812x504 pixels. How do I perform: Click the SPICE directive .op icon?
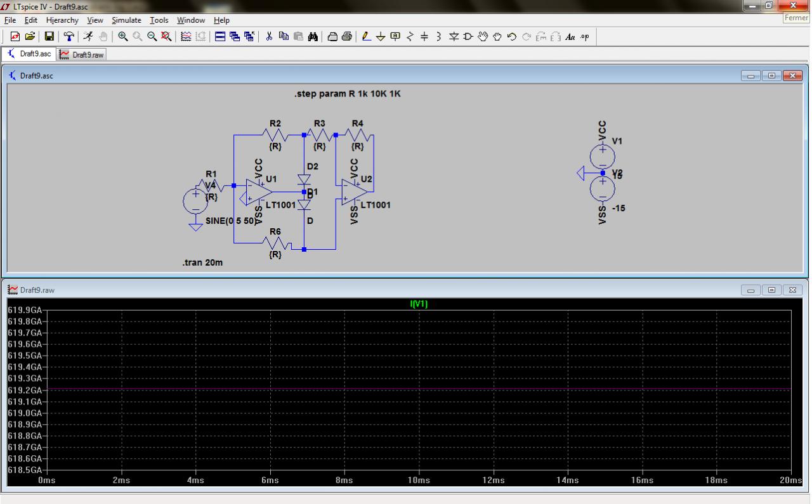584,37
